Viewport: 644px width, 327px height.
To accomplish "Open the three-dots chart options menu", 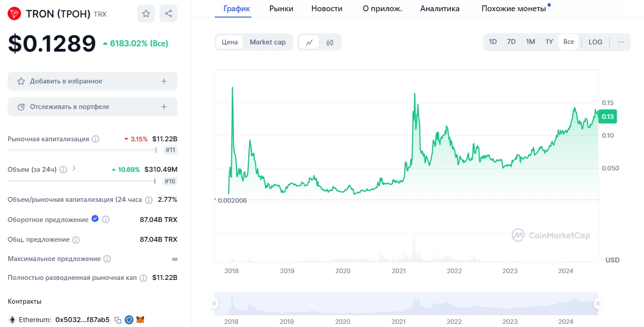I will 621,42.
